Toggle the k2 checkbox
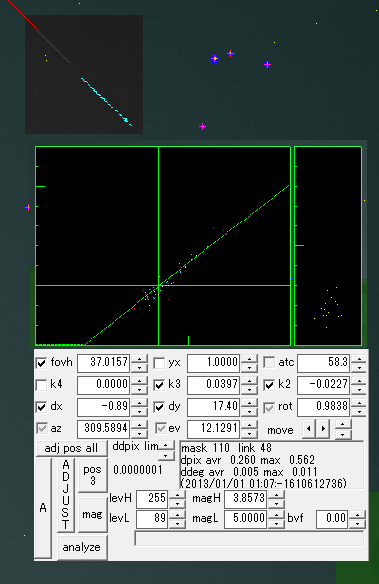The width and height of the screenshot is (379, 584). point(269,385)
